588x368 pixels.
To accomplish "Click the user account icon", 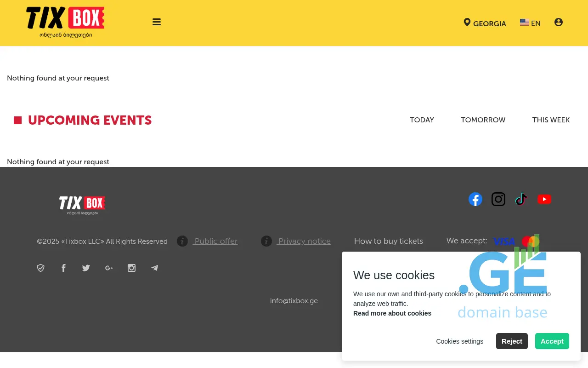I will 559,22.
